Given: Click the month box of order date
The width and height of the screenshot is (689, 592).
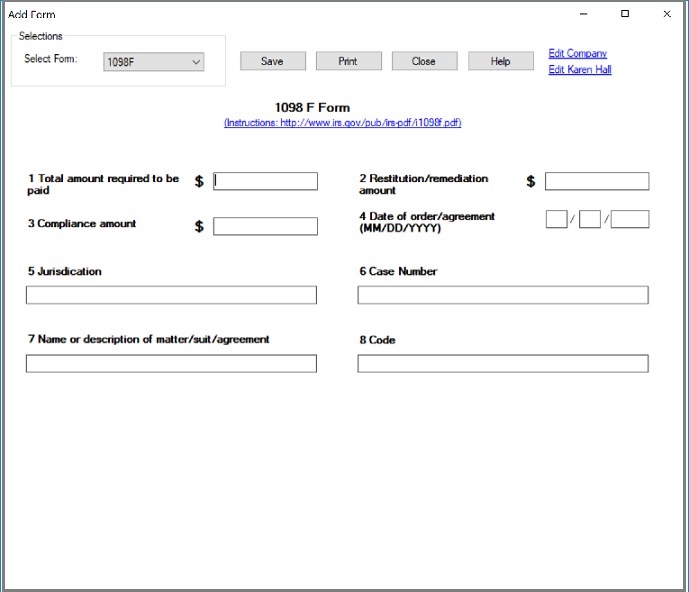Looking at the screenshot, I should point(557,219).
